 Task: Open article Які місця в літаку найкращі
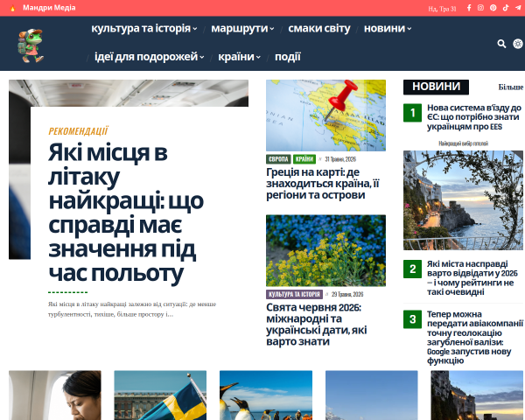tap(126, 213)
